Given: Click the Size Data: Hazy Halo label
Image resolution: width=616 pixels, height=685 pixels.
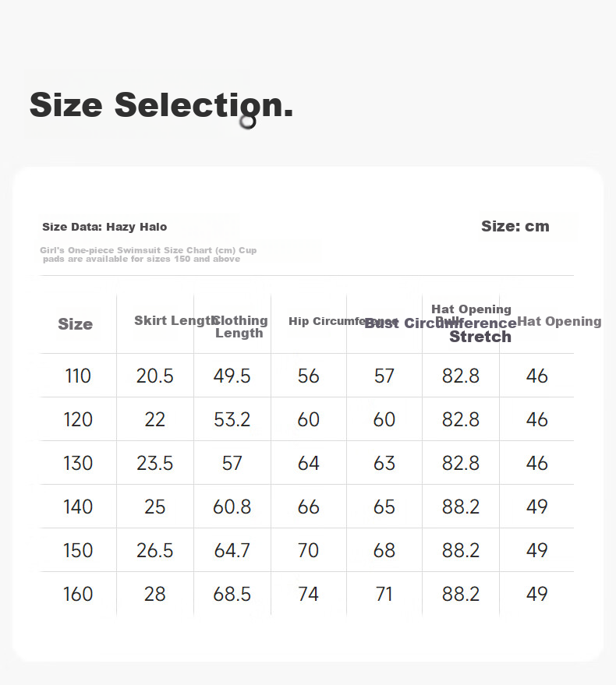Looking at the screenshot, I should click(x=104, y=227).
